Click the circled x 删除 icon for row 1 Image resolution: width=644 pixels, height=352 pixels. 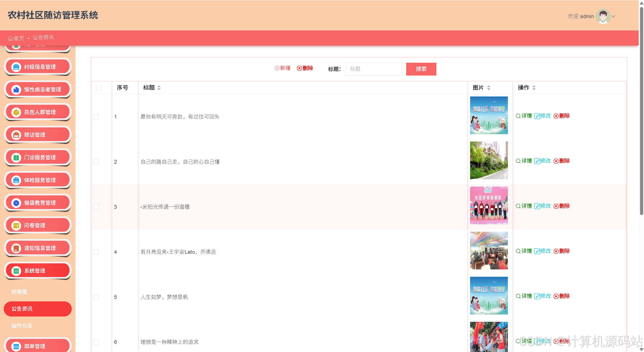(556, 116)
